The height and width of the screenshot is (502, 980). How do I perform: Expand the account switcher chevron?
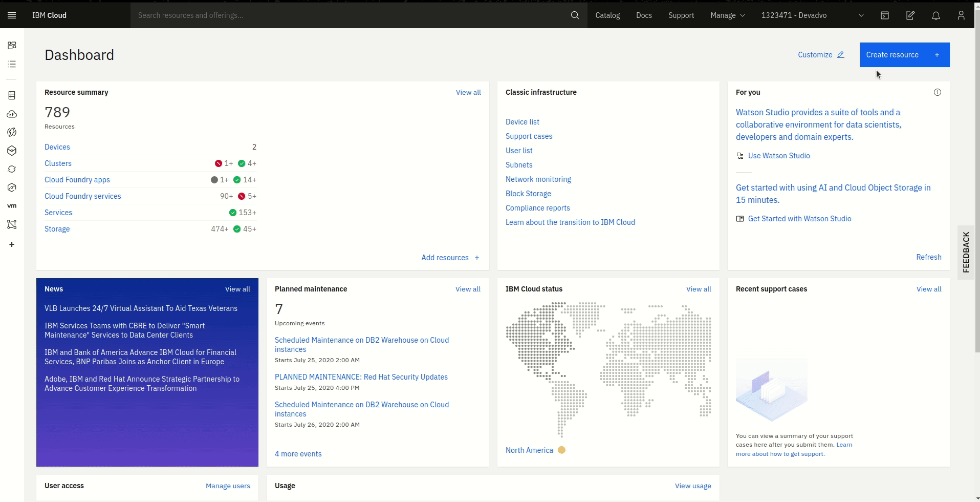click(861, 15)
